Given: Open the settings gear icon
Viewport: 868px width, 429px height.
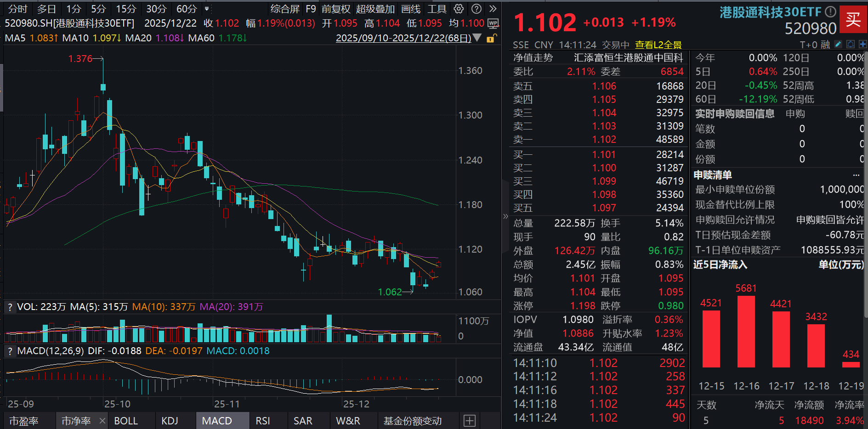Looking at the screenshot, I should [x=458, y=9].
